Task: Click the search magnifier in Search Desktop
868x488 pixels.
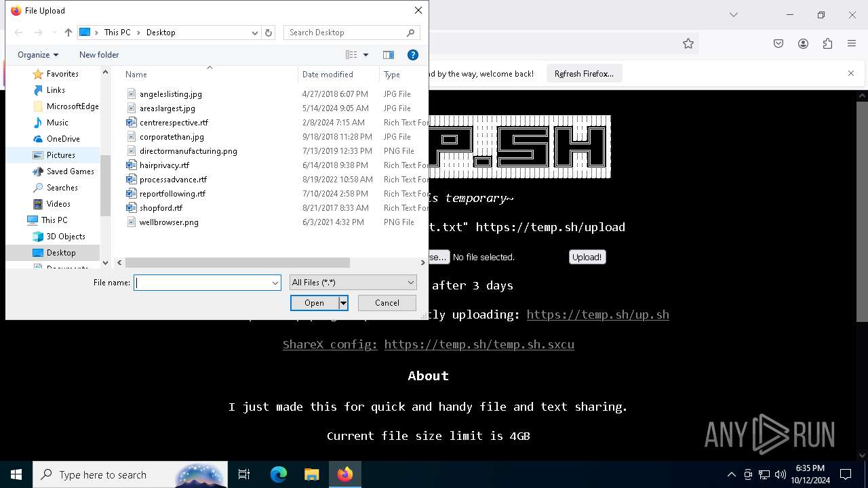Action: (x=410, y=33)
